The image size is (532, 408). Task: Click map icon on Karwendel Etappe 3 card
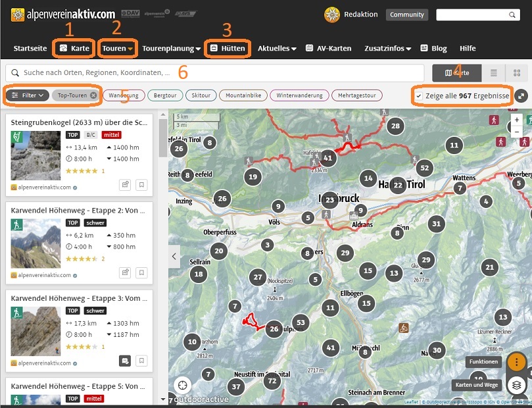[x=125, y=361]
